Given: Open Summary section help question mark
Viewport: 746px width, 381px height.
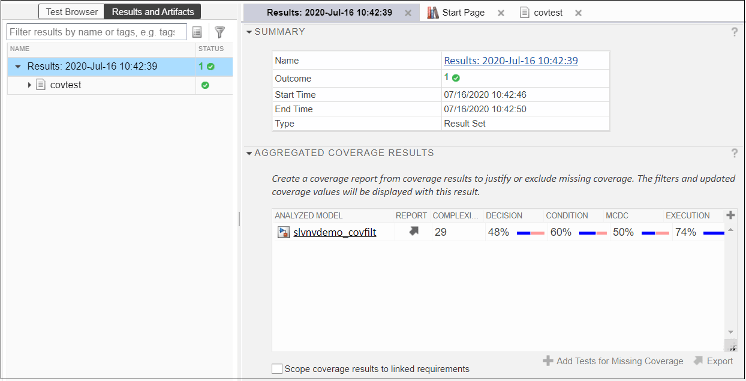Looking at the screenshot, I should (735, 32).
